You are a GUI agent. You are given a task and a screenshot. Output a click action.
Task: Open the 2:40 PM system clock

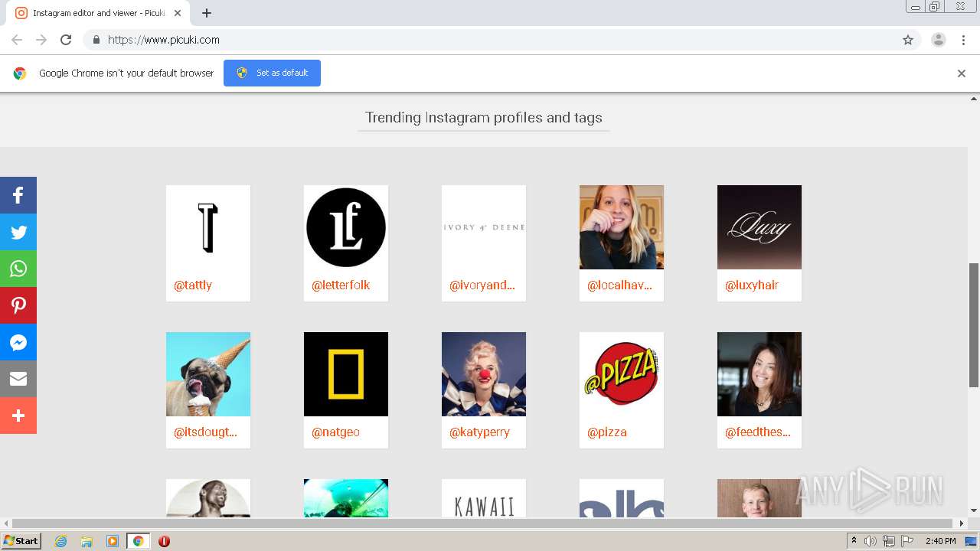[x=940, y=541]
